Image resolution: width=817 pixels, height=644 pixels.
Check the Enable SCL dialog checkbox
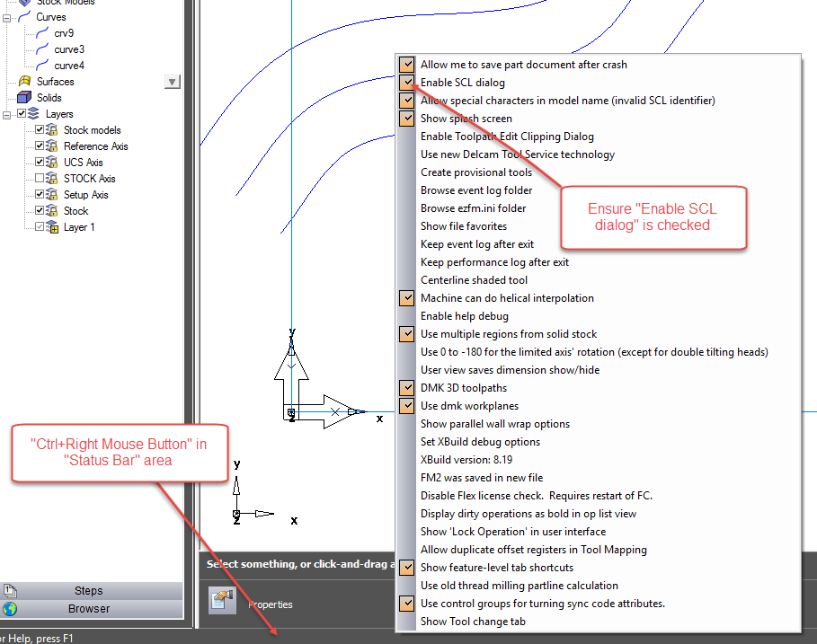(406, 83)
